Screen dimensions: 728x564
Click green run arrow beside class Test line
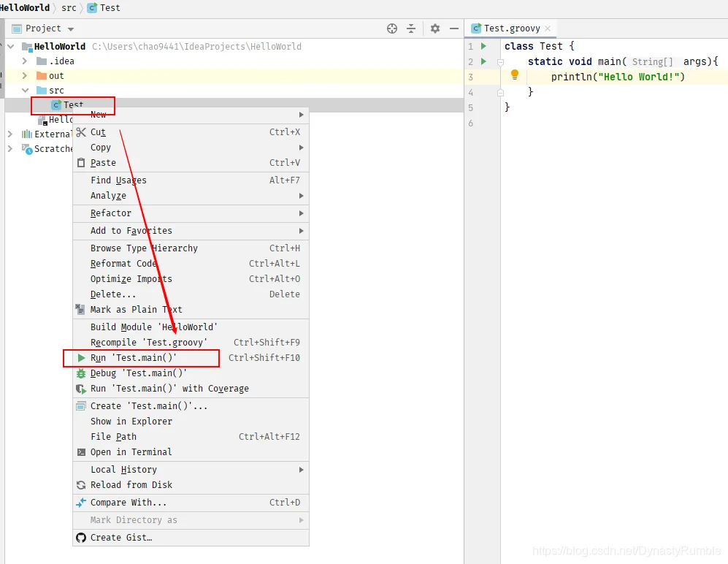click(x=484, y=46)
